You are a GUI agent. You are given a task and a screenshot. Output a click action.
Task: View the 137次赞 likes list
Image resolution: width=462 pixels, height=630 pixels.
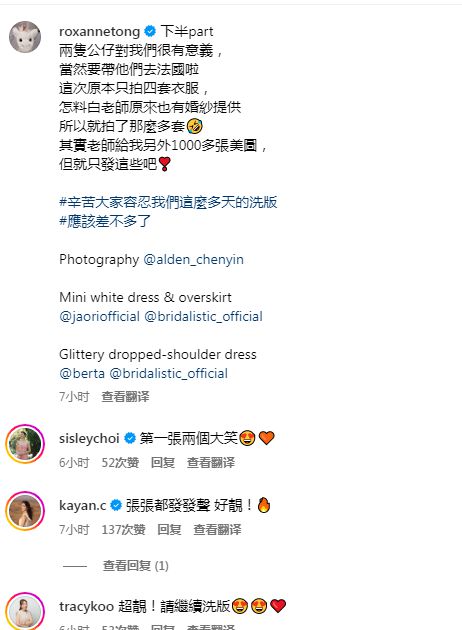[123, 530]
